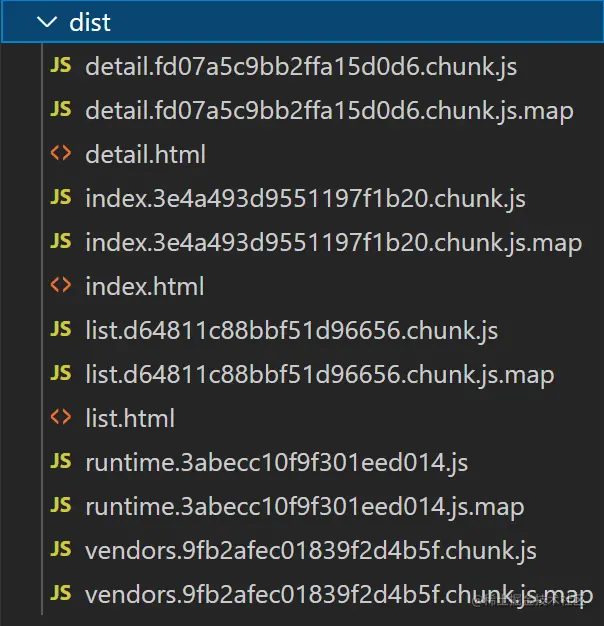The width and height of the screenshot is (604, 626).
Task: Open vendors.9fb2afec01839f2d4b5f.chunk.js file
Action: [311, 551]
